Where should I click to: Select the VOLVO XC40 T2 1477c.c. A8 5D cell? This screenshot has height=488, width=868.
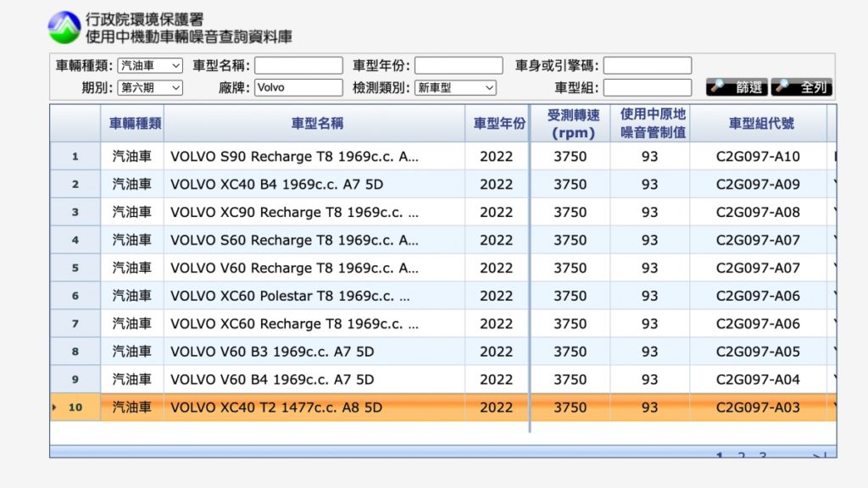(314, 408)
